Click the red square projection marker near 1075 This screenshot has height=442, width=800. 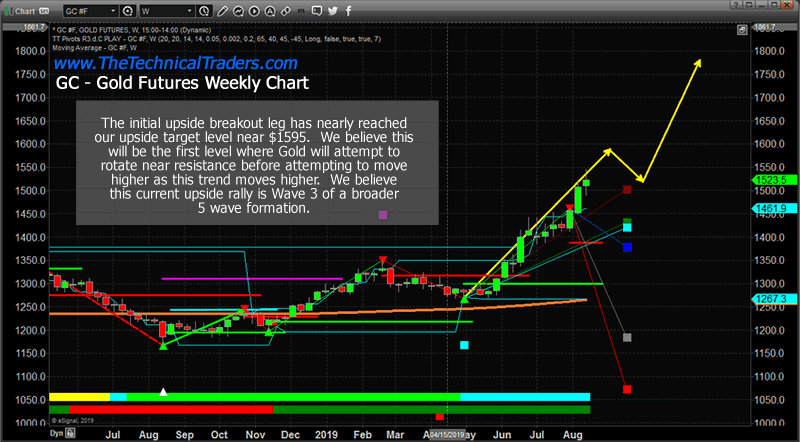[x=627, y=389]
